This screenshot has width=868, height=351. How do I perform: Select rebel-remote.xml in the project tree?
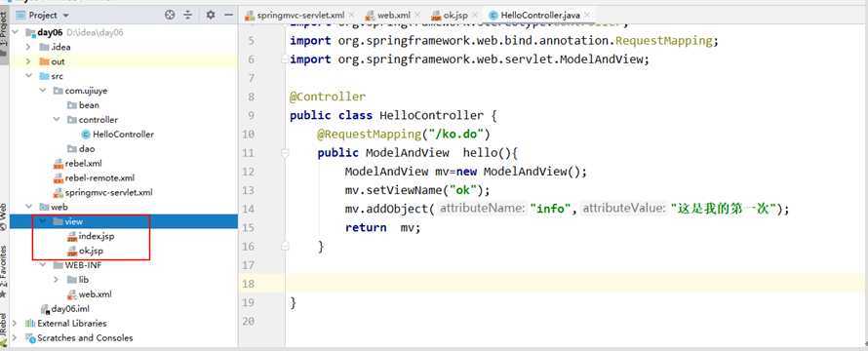(99, 177)
